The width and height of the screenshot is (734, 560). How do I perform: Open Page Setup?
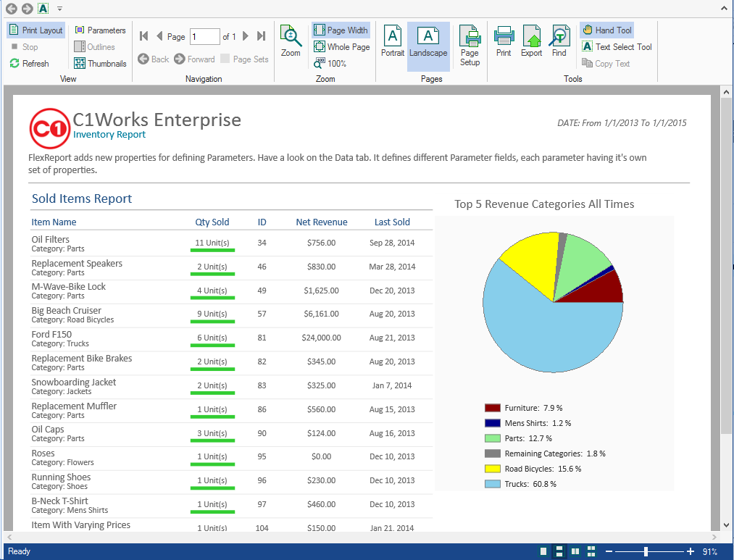pos(470,46)
